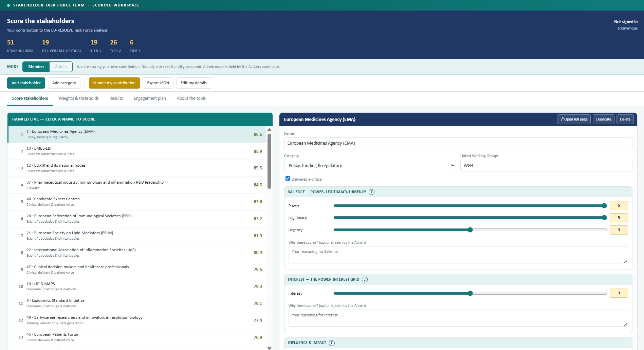This screenshot has width=644, height=350.
Task: Select LIPID MAPS row
Action: click(x=137, y=287)
